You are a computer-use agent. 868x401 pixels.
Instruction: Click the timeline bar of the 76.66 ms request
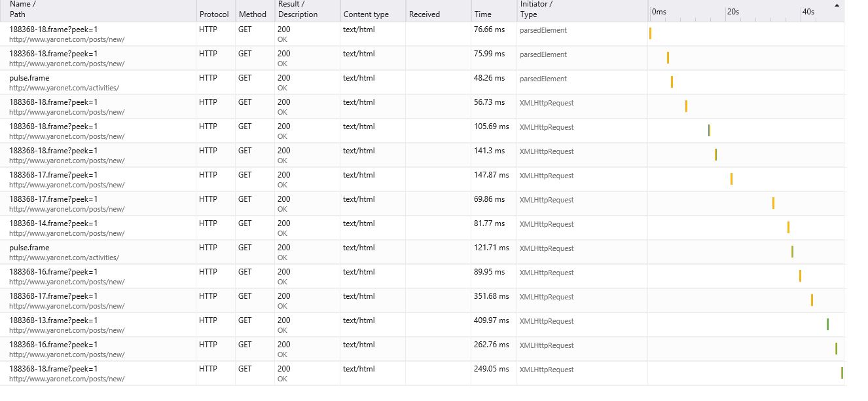pos(650,33)
